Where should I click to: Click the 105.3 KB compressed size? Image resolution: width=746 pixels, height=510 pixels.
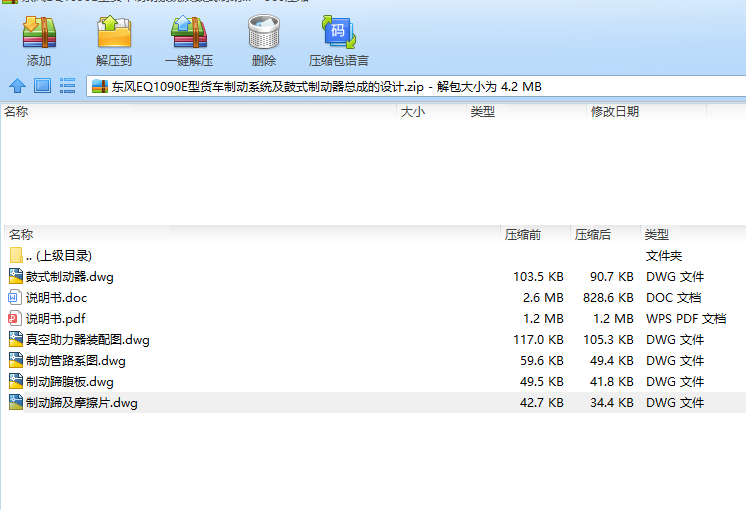[608, 340]
